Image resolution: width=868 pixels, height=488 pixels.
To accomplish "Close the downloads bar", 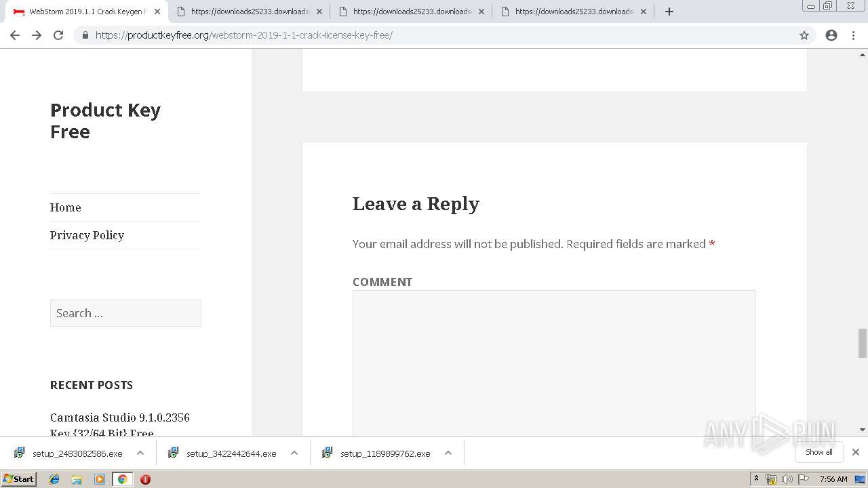I will [x=856, y=452].
